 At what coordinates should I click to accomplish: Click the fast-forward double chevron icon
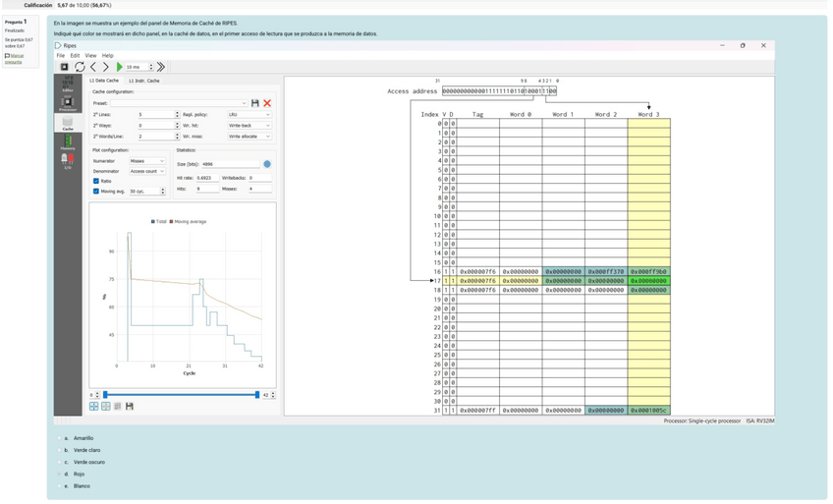[161, 67]
